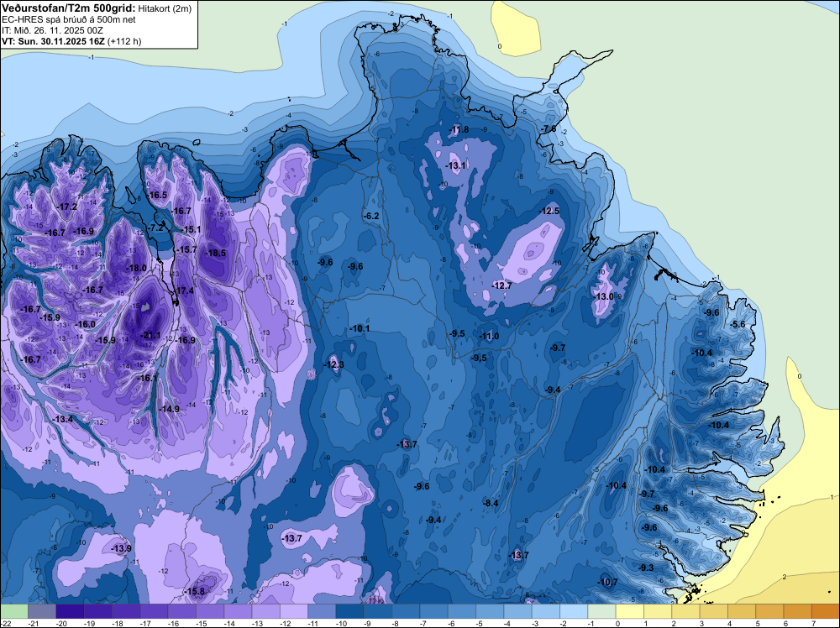Click the -12.3 temperature label

click(x=333, y=364)
